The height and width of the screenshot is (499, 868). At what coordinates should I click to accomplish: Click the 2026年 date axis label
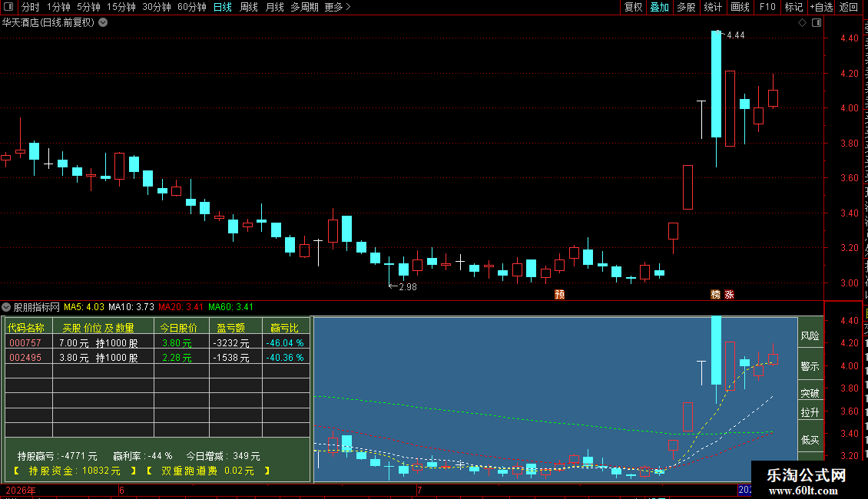pyautogui.click(x=21, y=490)
